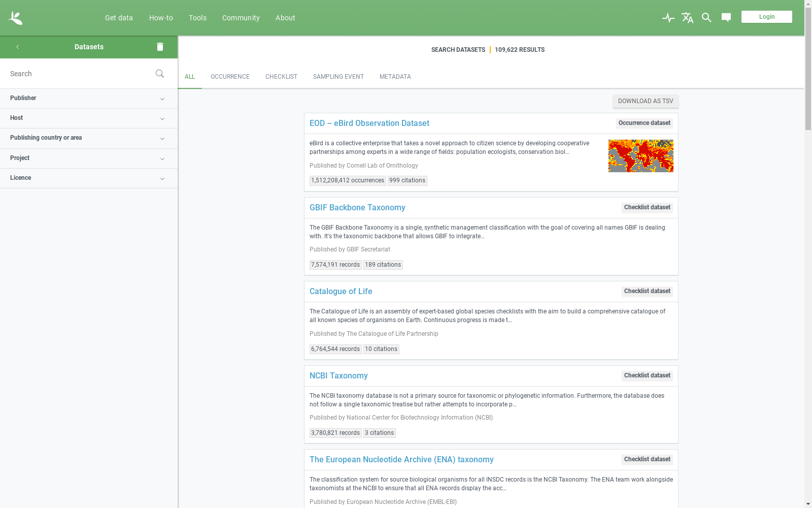This screenshot has width=812, height=508.
Task: Open the How-to menu
Action: [x=161, y=18]
